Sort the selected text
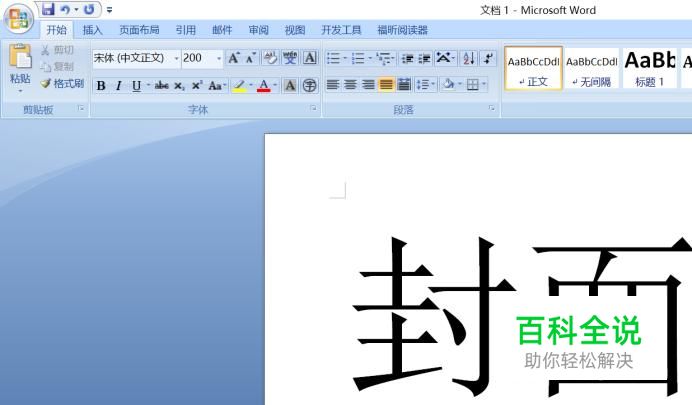The height and width of the screenshot is (405, 692). pos(468,58)
